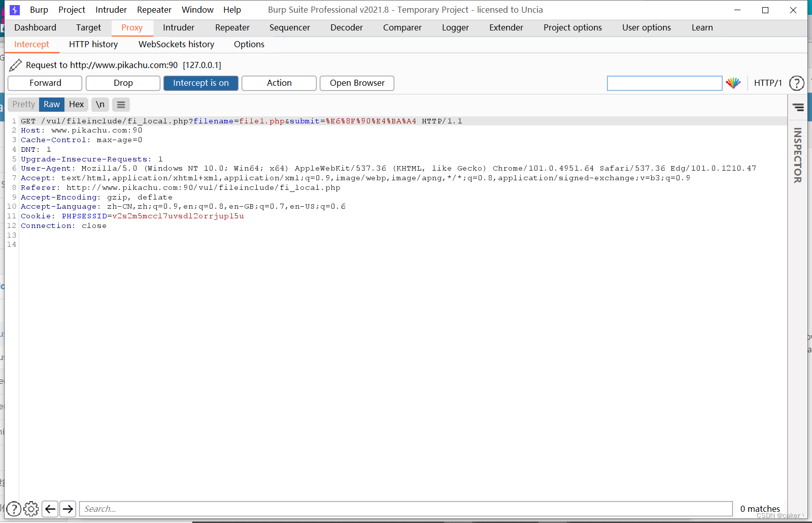Image resolution: width=812 pixels, height=523 pixels.
Task: Open the User options tab
Action: coord(647,27)
